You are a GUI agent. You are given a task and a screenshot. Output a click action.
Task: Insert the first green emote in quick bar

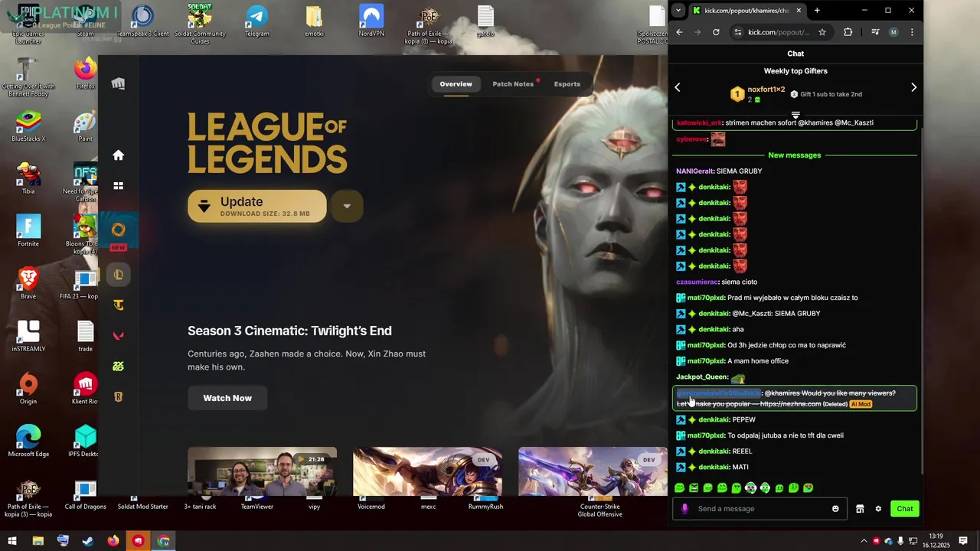(x=680, y=488)
